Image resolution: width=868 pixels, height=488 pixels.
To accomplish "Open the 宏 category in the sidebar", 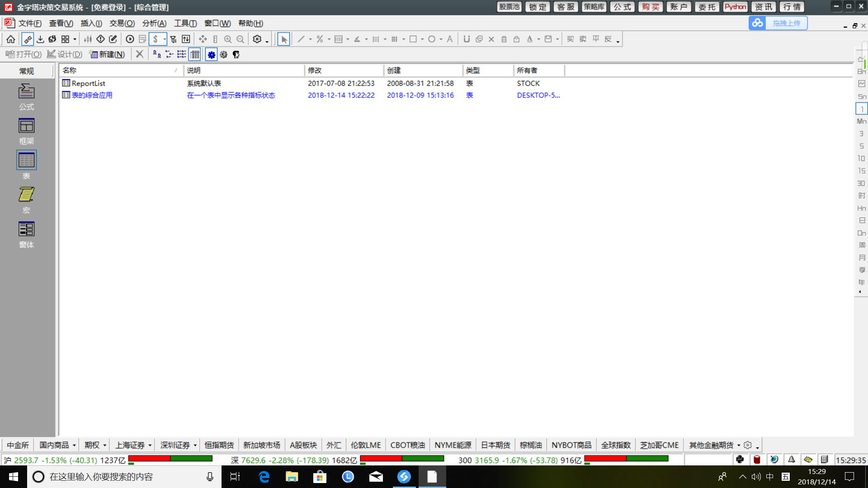I will click(x=26, y=200).
